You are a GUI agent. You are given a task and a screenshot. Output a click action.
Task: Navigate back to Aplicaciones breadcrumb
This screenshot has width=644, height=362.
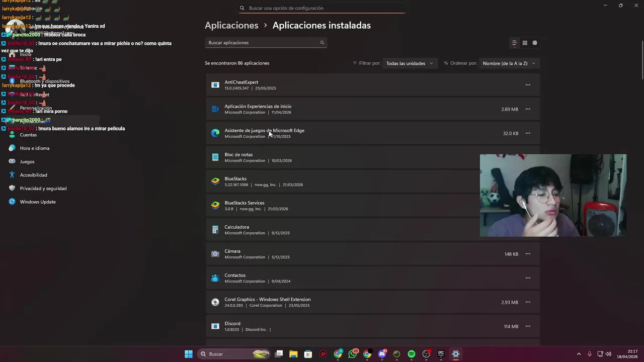(231, 25)
